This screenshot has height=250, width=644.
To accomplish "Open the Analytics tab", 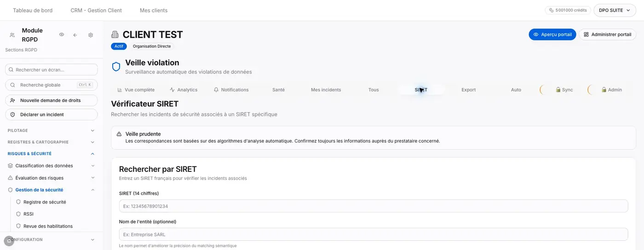I will tap(184, 90).
